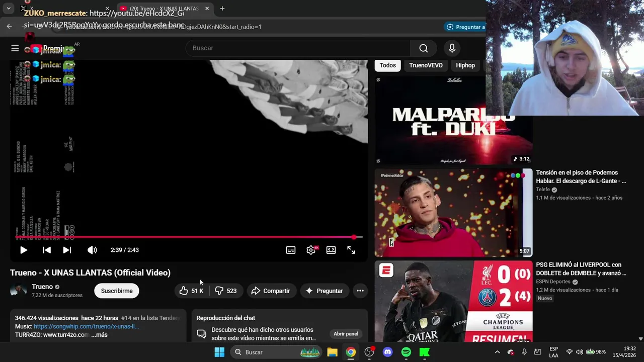The width and height of the screenshot is (644, 362).
Task: Open the system tray volume icon
Action: point(579,352)
